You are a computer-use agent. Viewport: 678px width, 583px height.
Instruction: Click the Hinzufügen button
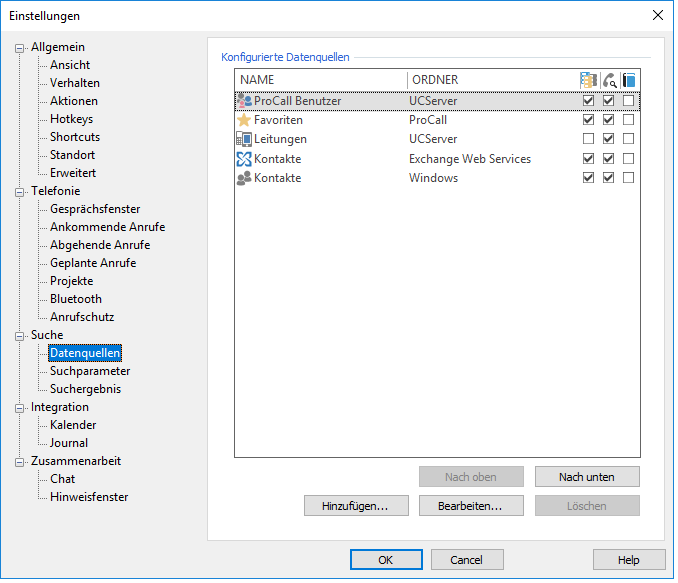356,506
